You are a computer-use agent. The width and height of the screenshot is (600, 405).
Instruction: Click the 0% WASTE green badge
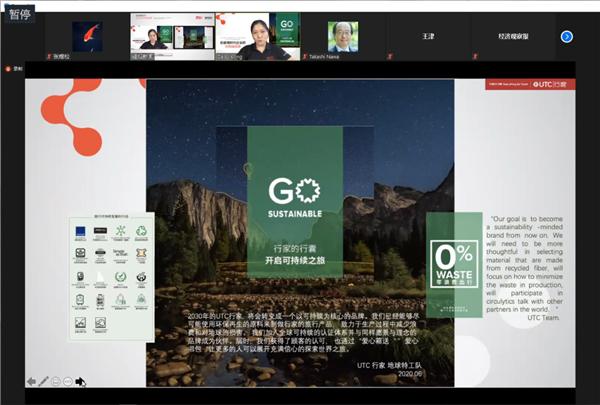[454, 265]
